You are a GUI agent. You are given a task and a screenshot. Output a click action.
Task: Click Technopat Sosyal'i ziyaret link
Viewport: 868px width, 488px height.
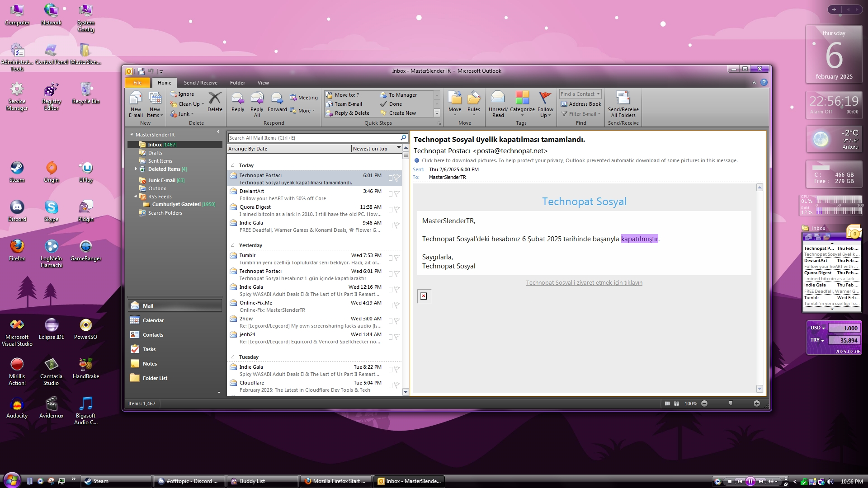click(x=584, y=283)
